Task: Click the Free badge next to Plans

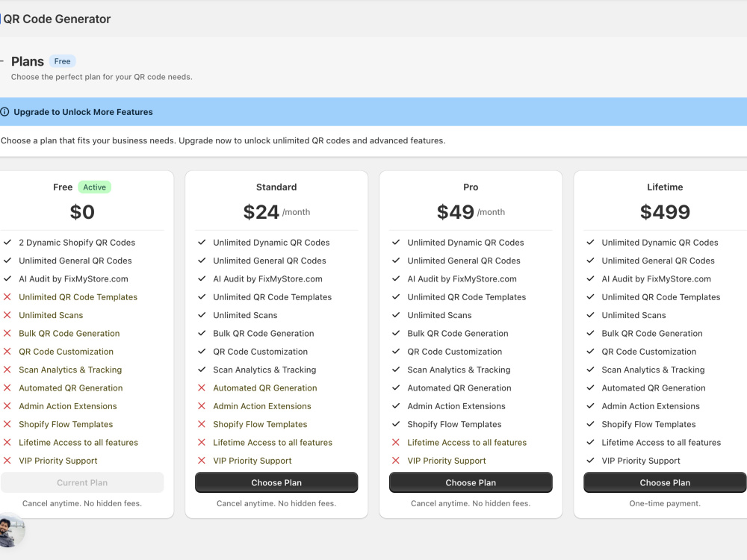Action: pyautogui.click(x=63, y=61)
